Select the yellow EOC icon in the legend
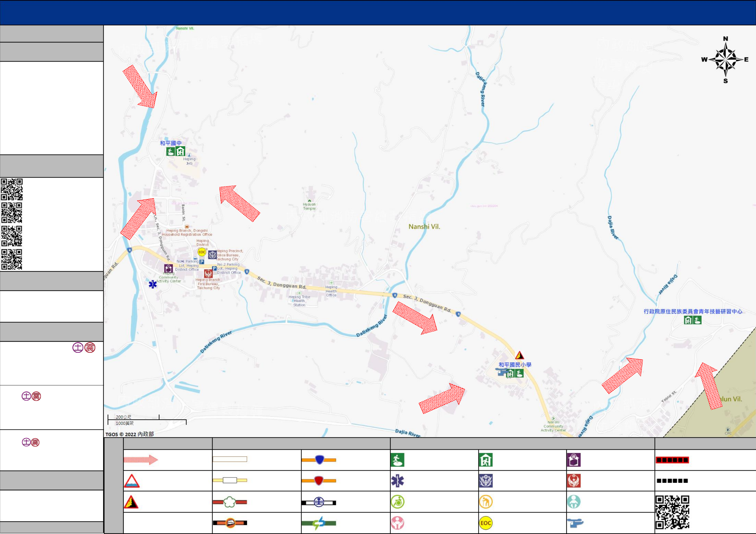 486,523
